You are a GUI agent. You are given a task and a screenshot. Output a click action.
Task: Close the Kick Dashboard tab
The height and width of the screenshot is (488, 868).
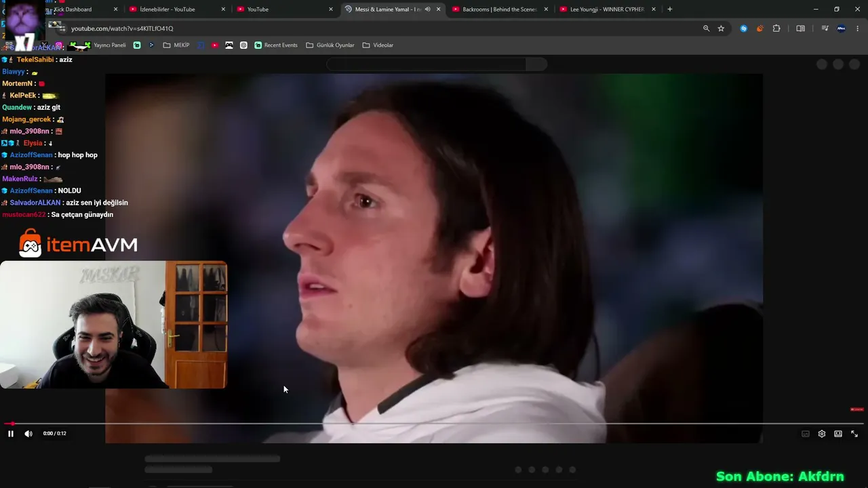[115, 9]
